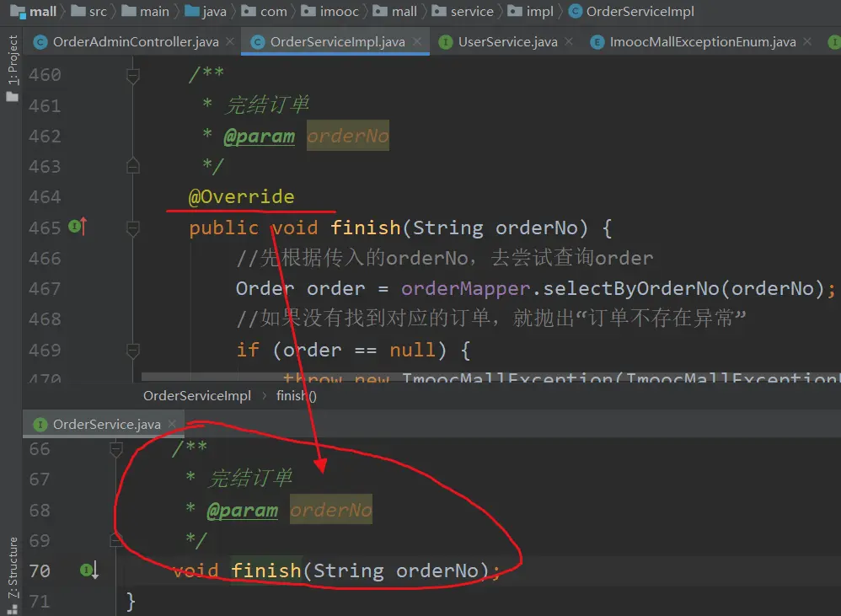
Task: Toggle fold marker at Javadoc end line 463
Action: click(132, 166)
